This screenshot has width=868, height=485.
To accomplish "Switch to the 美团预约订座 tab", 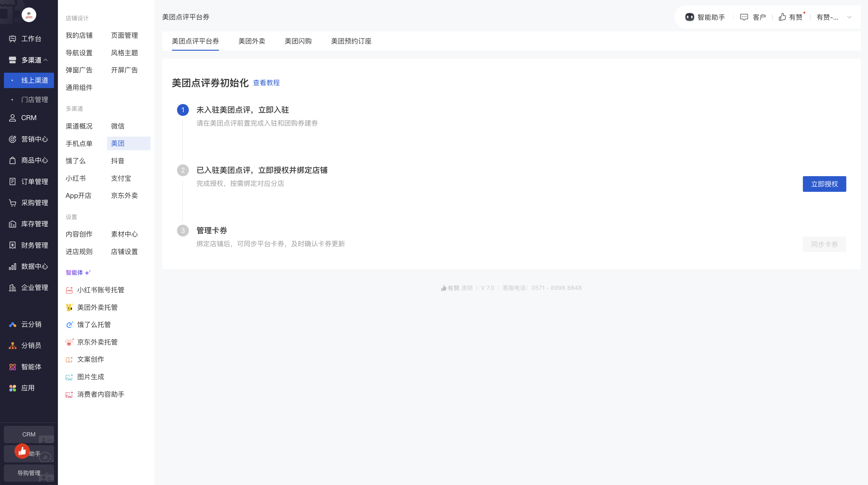I will pos(351,41).
